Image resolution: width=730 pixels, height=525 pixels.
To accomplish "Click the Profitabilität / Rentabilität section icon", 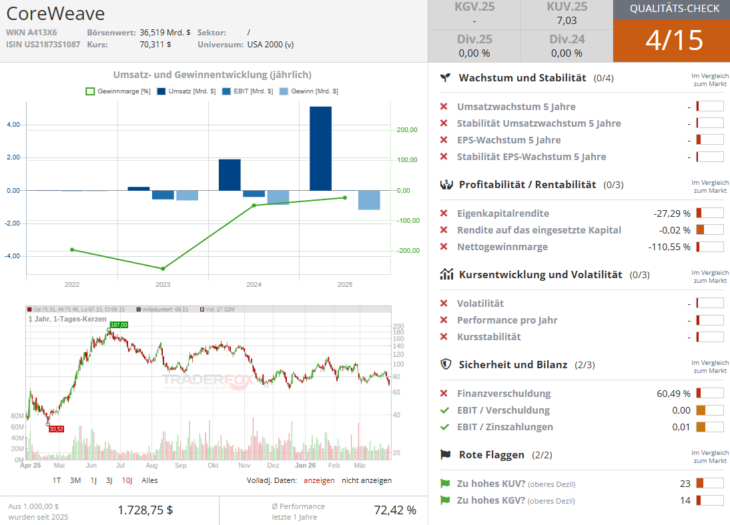I will [445, 185].
